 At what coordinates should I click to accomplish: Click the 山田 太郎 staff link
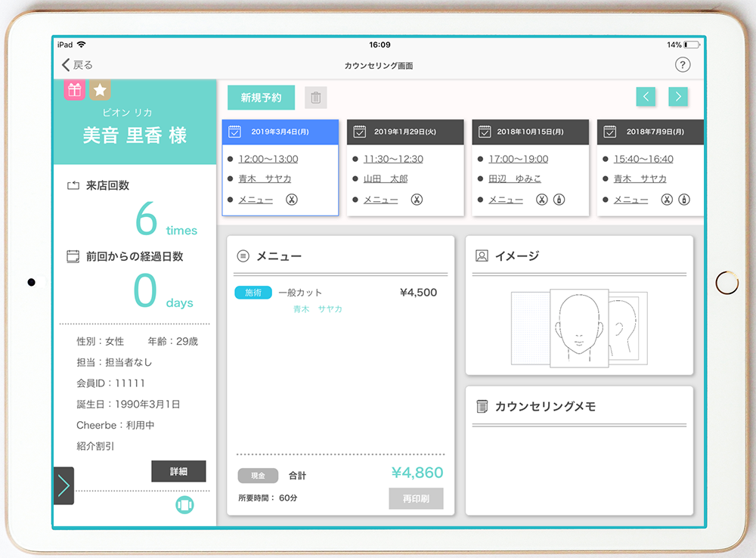click(385, 179)
